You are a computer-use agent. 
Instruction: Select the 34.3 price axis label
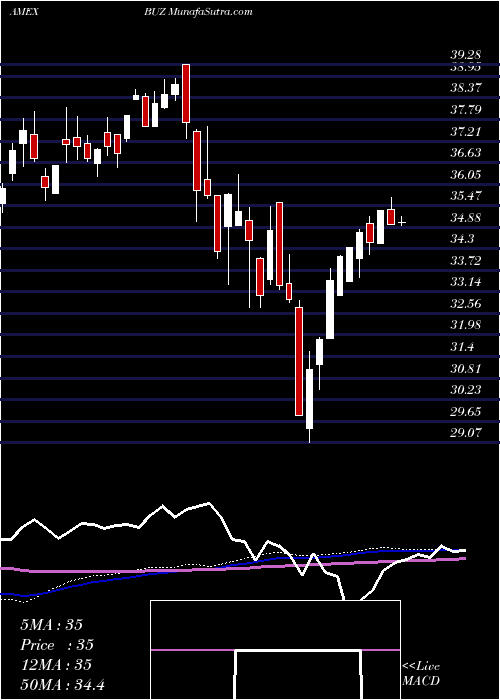click(462, 239)
